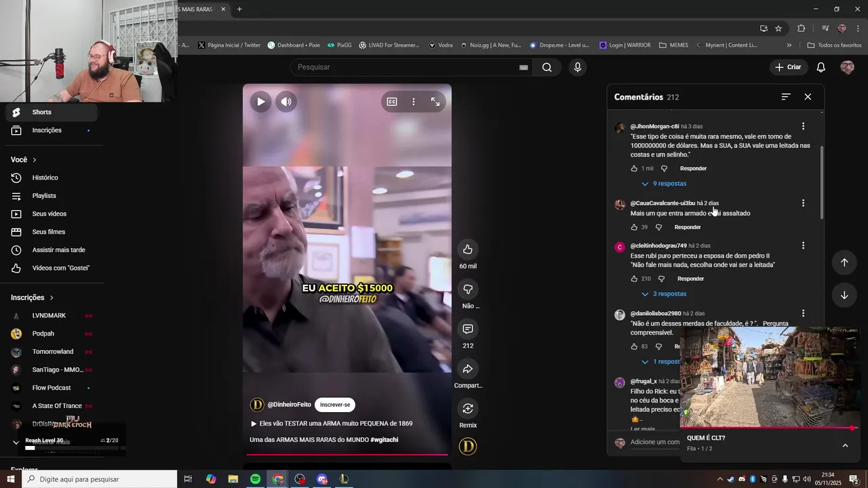Image resolution: width=868 pixels, height=488 pixels.
Task: Like the @CauaCavalcante-ui3bu comment
Action: point(634,228)
